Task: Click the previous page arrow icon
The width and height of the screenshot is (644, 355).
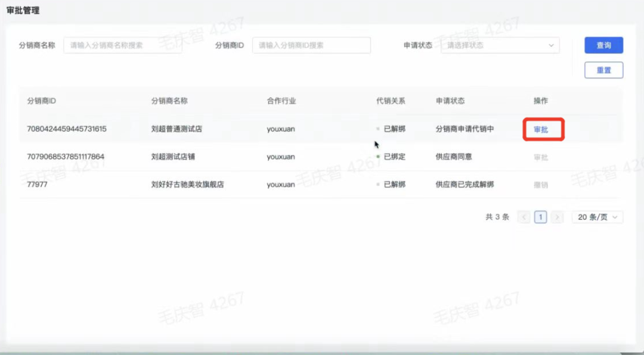Action: coord(524,217)
